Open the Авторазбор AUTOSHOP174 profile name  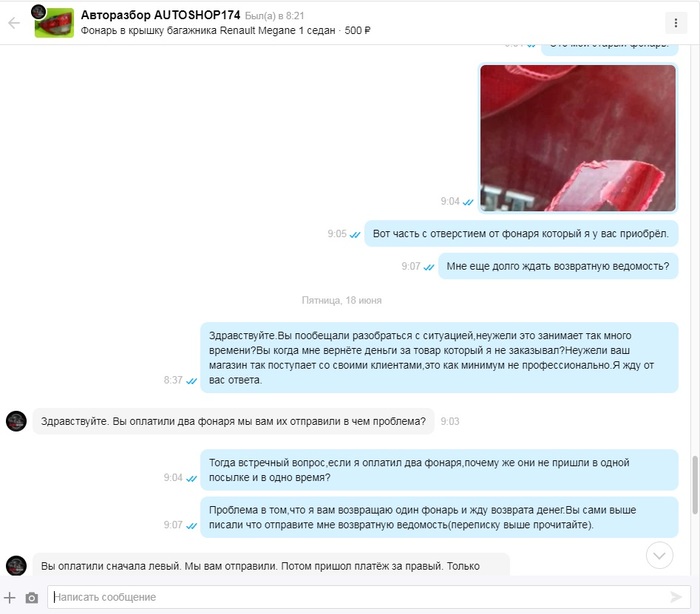pos(161,15)
